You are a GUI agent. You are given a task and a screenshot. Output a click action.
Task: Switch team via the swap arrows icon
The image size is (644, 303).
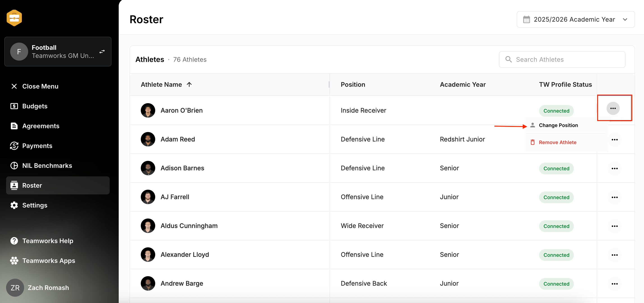(102, 52)
